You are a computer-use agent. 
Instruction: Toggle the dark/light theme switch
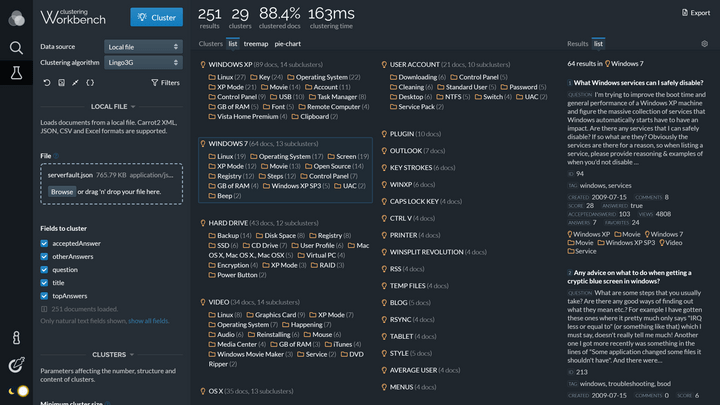(18, 391)
